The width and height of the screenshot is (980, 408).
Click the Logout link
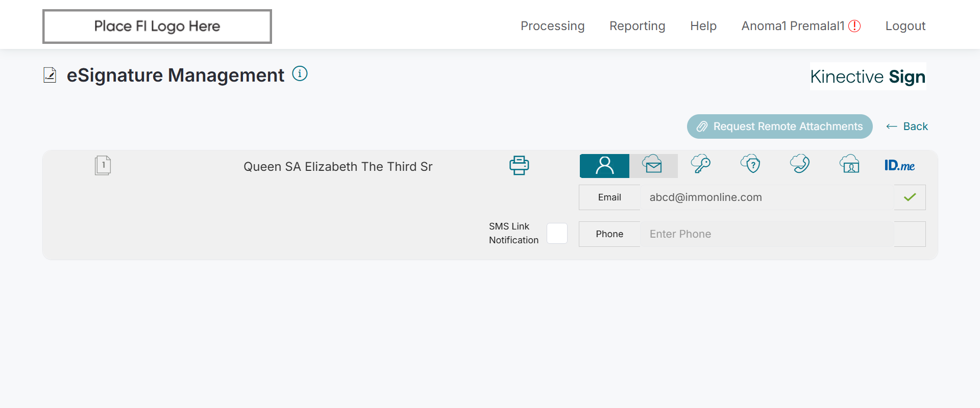[x=905, y=26]
